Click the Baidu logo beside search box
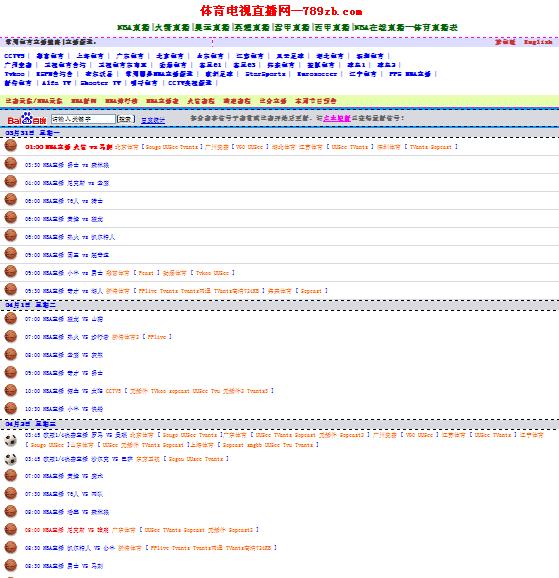This screenshot has height=578, width=559. 27,119
